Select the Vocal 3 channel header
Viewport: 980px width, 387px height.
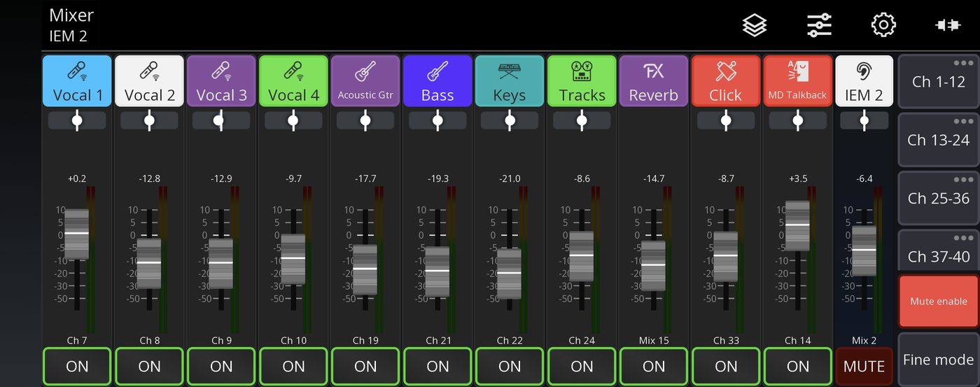pyautogui.click(x=221, y=81)
